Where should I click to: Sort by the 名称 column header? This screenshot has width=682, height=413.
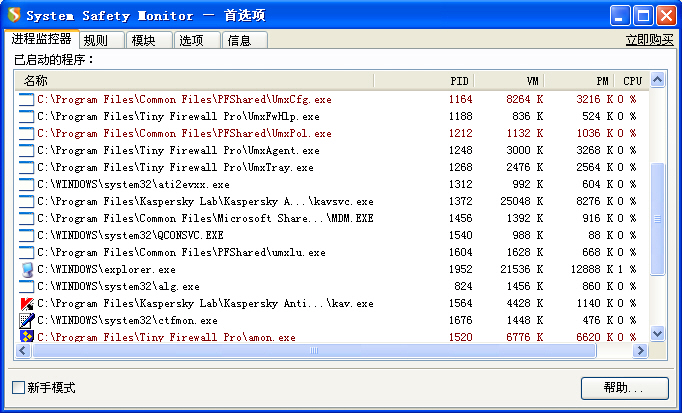(194, 81)
